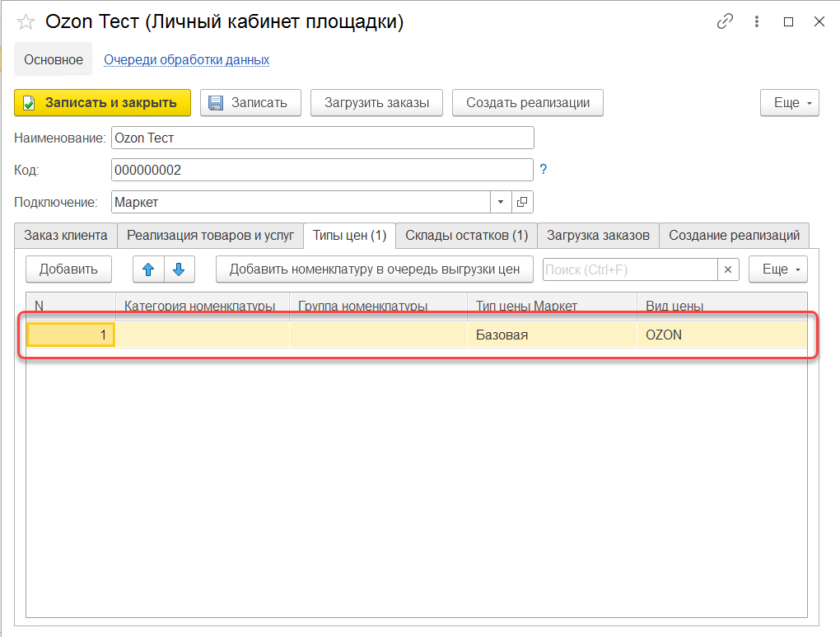This screenshot has height=637, width=840.
Task: Expand the Подключение dropdown list
Action: (x=501, y=202)
